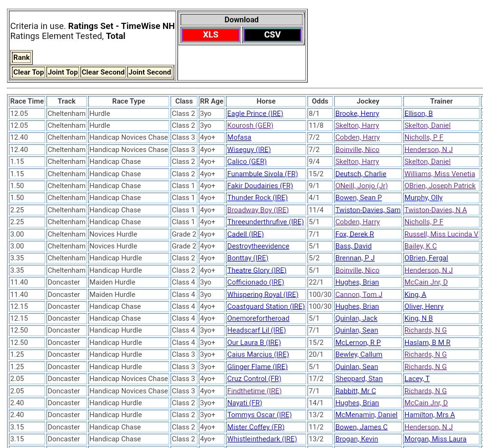This screenshot has height=448, width=483.
Task: View jockey Cobden, Harry for Mofasa
Action: 357,137
